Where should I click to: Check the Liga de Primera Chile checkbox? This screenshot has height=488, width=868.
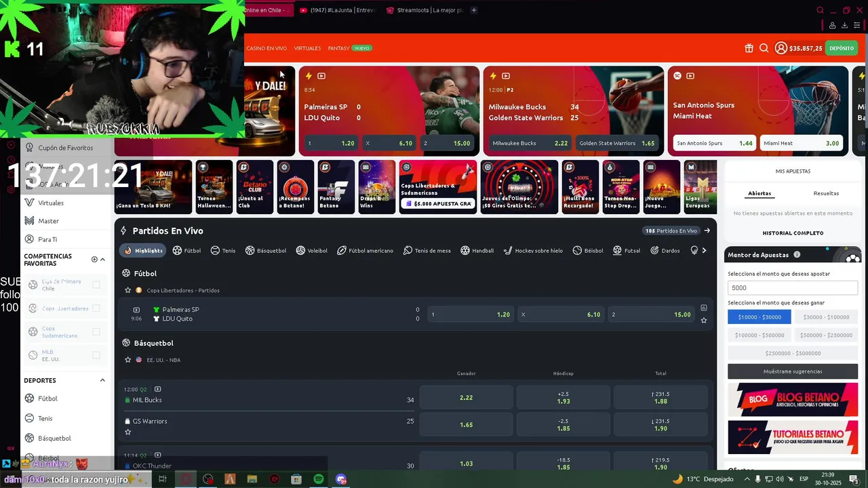96,285
